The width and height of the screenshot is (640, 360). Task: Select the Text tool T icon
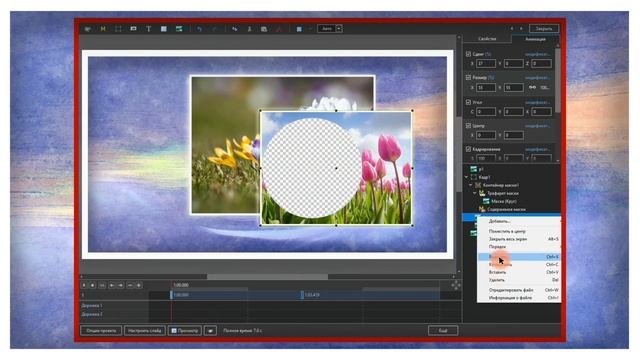(149, 29)
